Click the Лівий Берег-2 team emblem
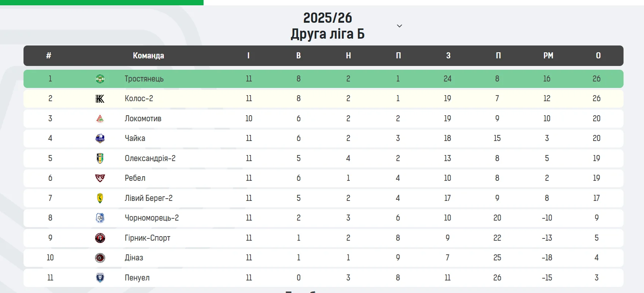Viewport: 644px width, 293px height. 100,198
